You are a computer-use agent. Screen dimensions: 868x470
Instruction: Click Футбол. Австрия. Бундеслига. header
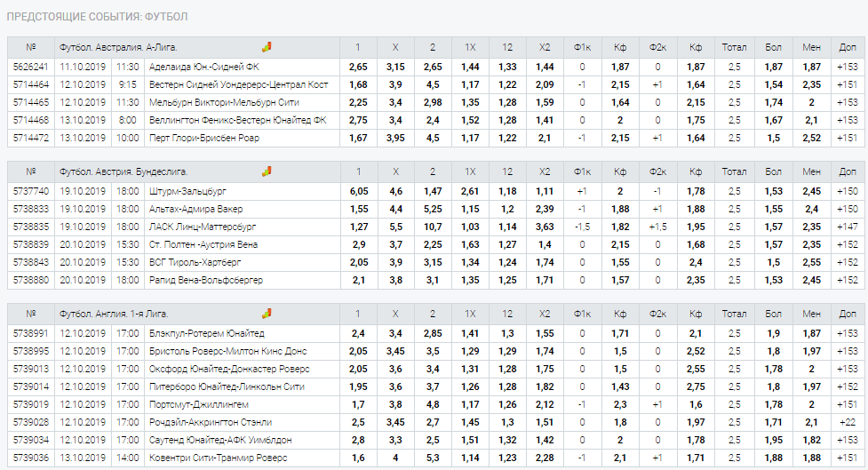coord(123,172)
